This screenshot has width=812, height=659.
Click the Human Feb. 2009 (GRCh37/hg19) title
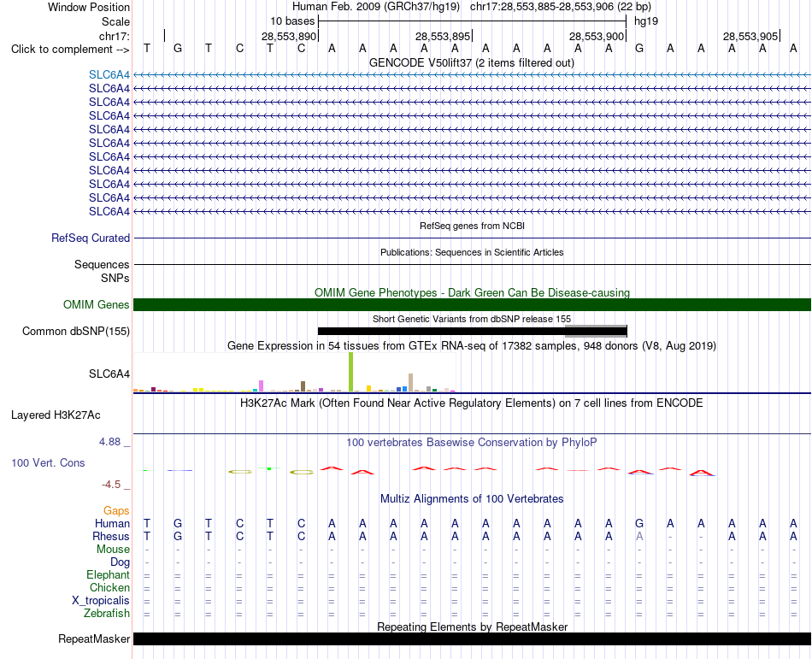click(x=376, y=7)
